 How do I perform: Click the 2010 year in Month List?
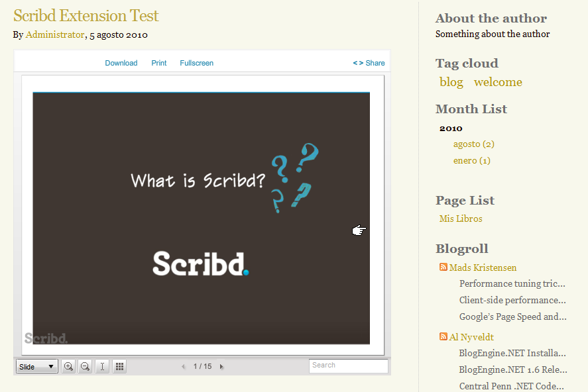pos(451,128)
